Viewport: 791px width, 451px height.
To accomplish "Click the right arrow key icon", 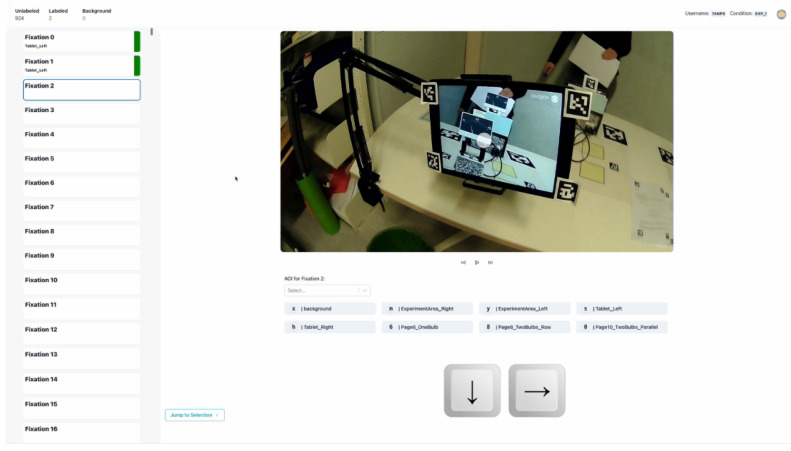I will coord(537,391).
